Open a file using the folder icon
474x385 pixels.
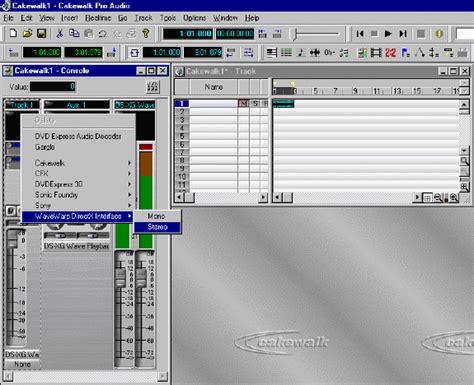(x=27, y=33)
